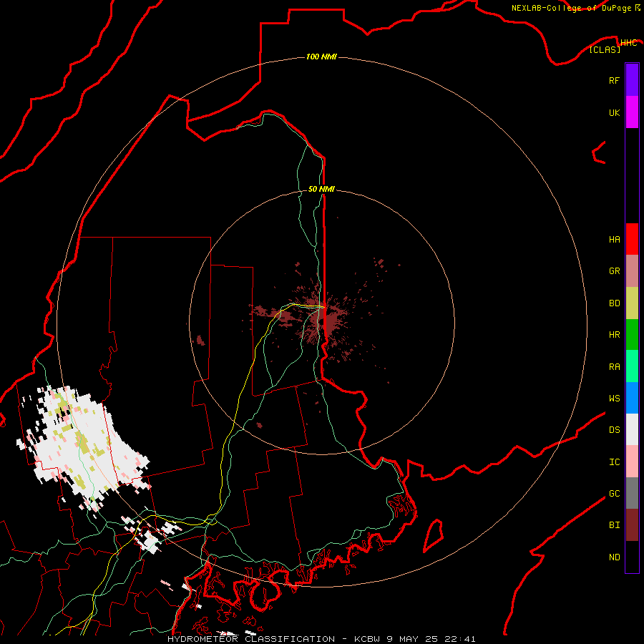Click the dark red BI biological swatch

coord(632,525)
